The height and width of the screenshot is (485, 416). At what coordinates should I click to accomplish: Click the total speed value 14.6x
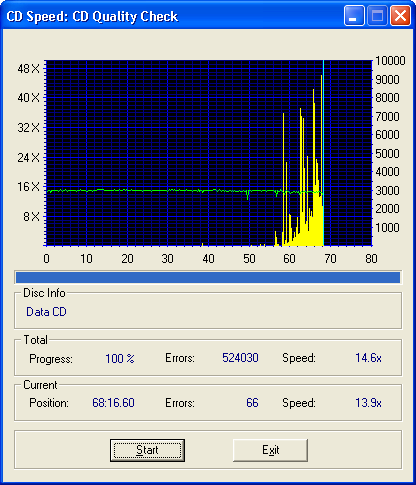[x=368, y=358]
